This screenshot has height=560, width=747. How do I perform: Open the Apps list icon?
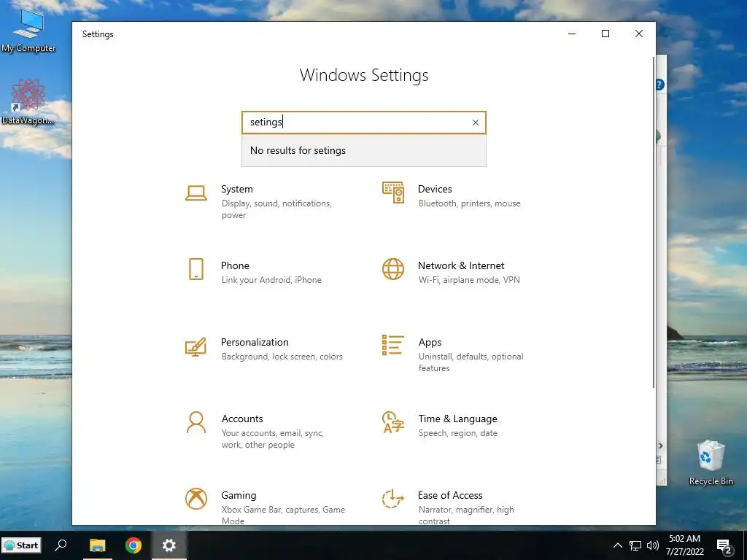[x=393, y=345]
